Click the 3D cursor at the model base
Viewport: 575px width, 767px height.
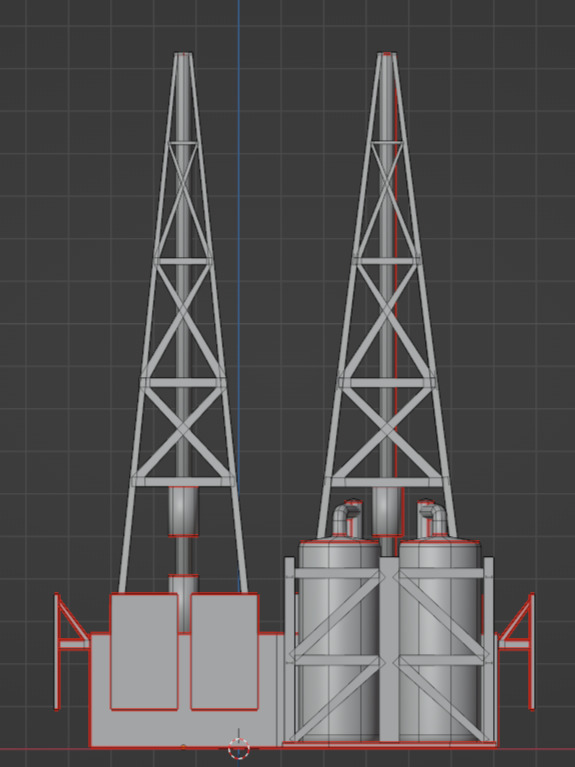click(x=239, y=748)
